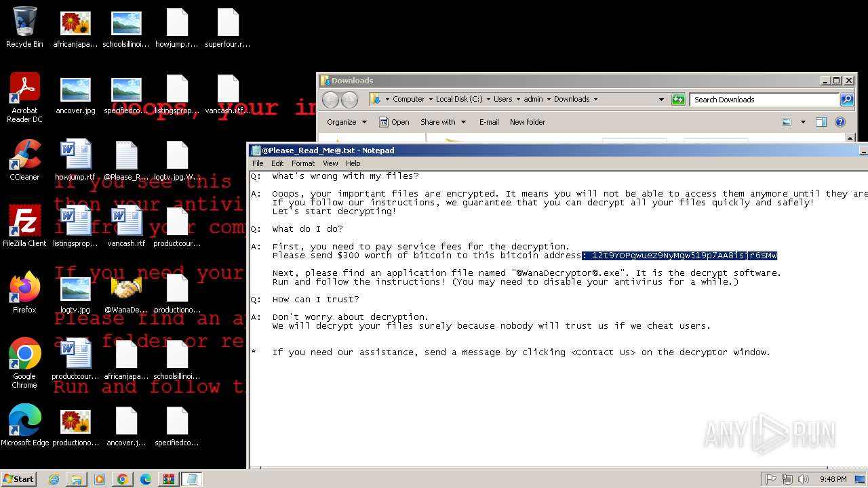Open the File menu in Notepad
This screenshot has width=868, height=488.
(258, 163)
